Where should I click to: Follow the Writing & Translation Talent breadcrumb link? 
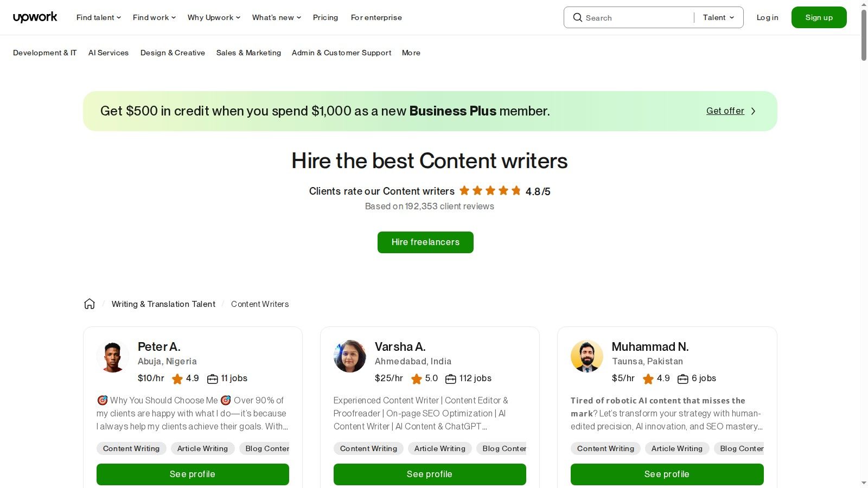point(163,304)
